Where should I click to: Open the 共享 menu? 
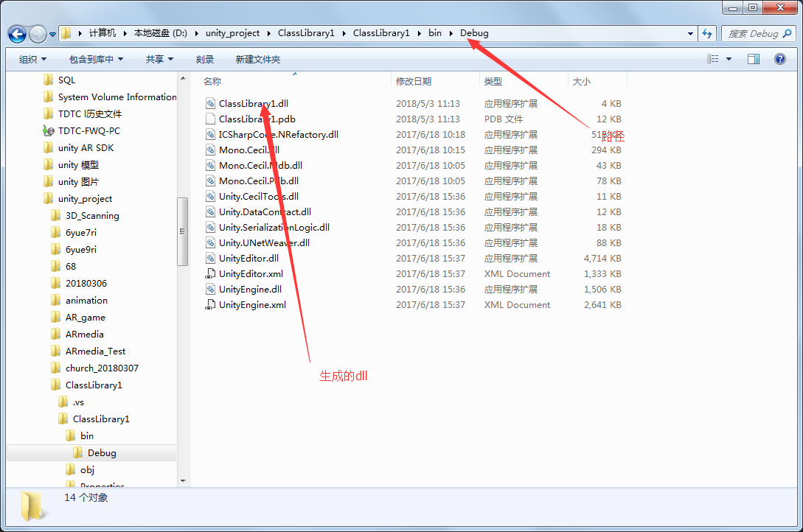point(159,60)
